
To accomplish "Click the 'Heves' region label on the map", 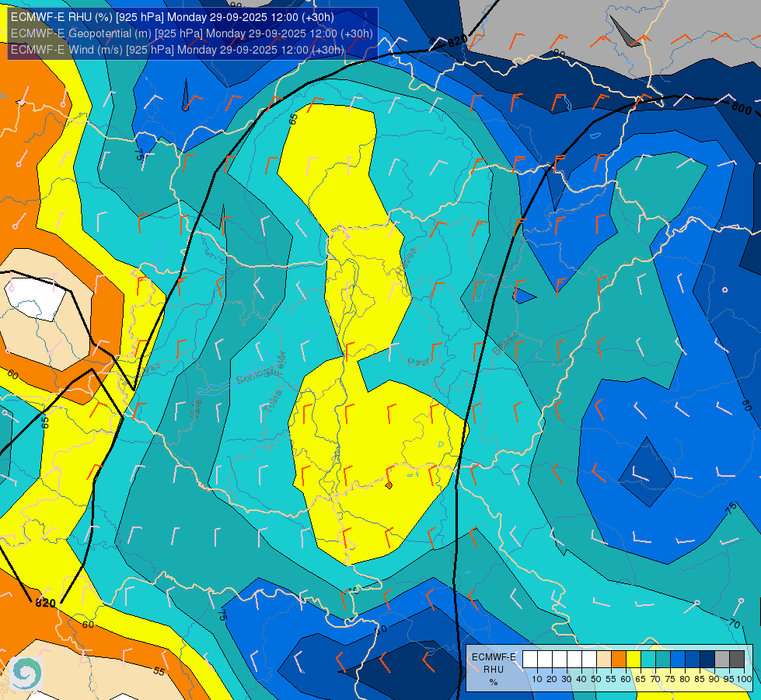I will click(x=407, y=262).
